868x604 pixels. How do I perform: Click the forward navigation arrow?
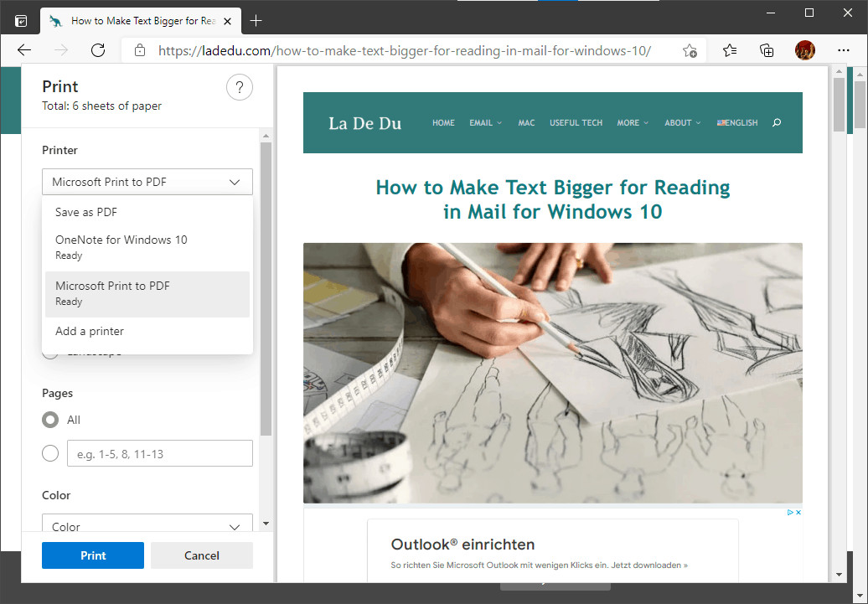click(x=61, y=50)
